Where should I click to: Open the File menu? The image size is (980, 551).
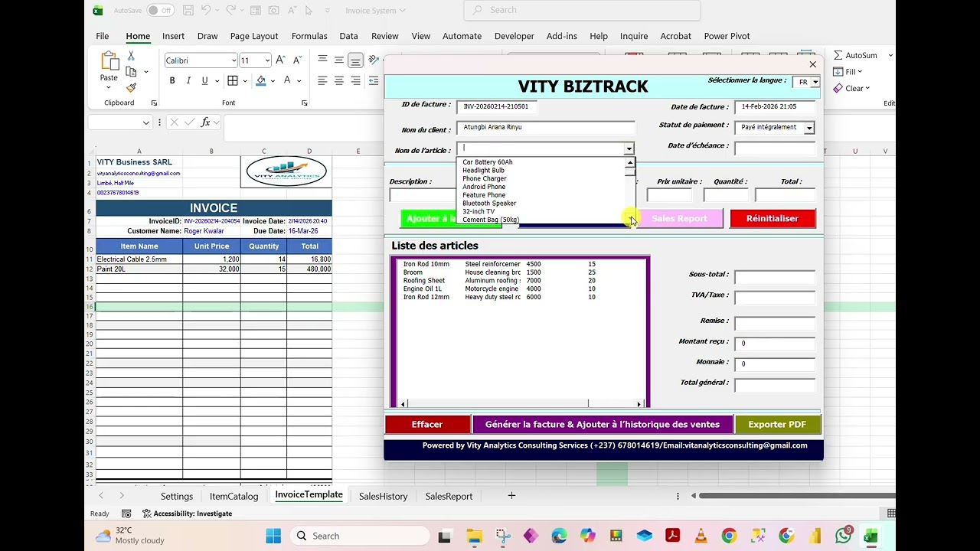(102, 36)
